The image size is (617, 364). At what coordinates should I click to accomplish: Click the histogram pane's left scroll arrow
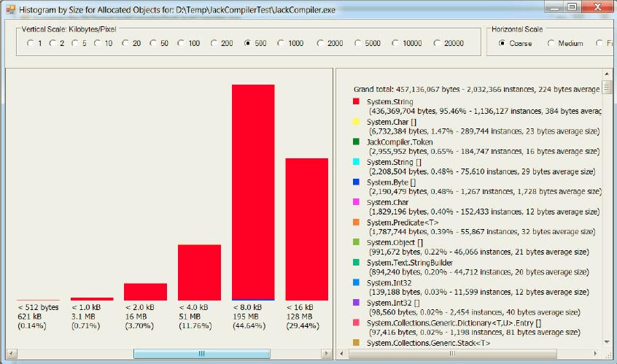click(x=12, y=353)
